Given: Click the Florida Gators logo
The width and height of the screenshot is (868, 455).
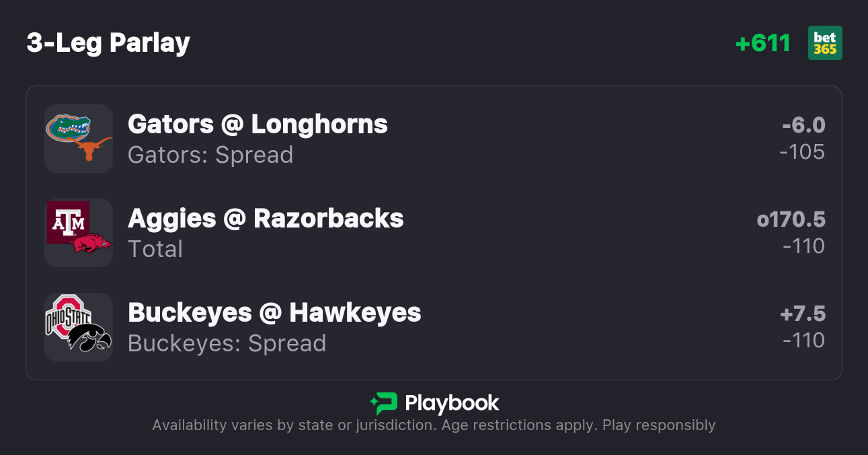Looking at the screenshot, I should (69, 127).
